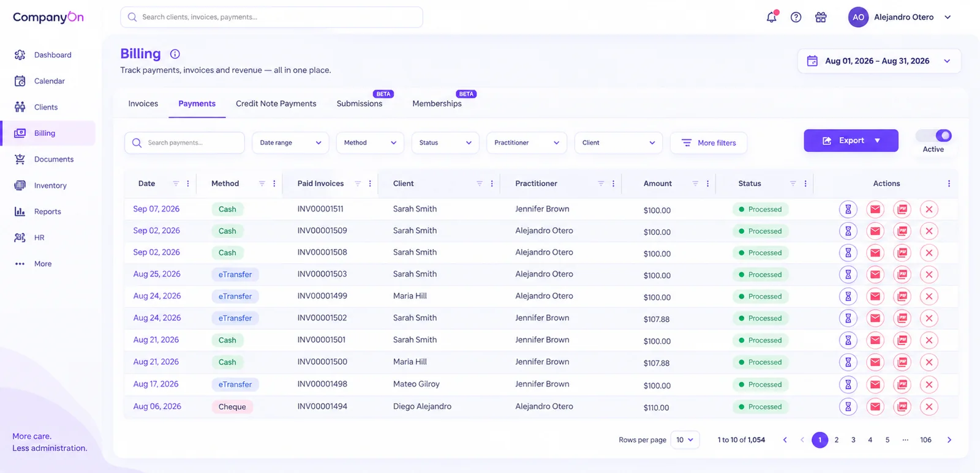
Task: Open the Sep 07, 2026 payment link
Action: pyautogui.click(x=156, y=209)
